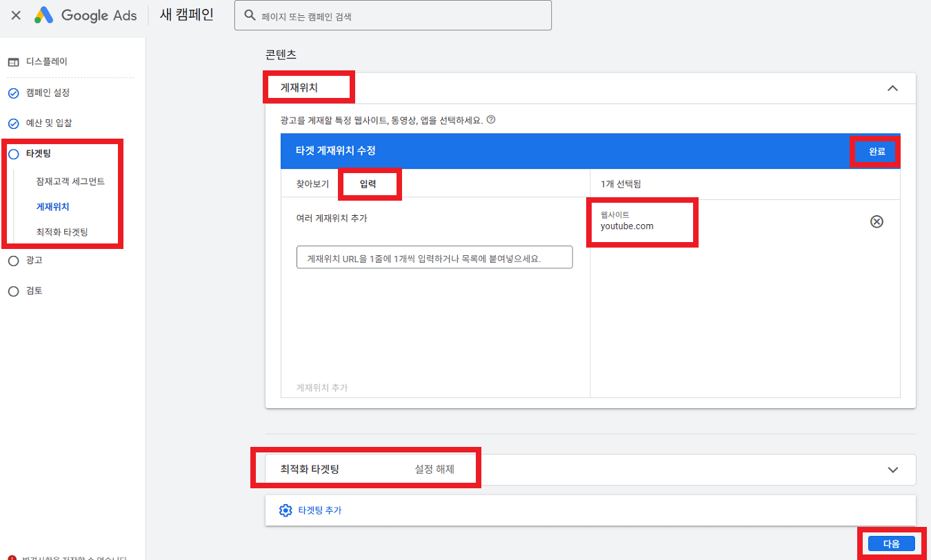Viewport: 931px width, 560px height.
Task: Click the search magnifier icon
Action: tap(250, 15)
